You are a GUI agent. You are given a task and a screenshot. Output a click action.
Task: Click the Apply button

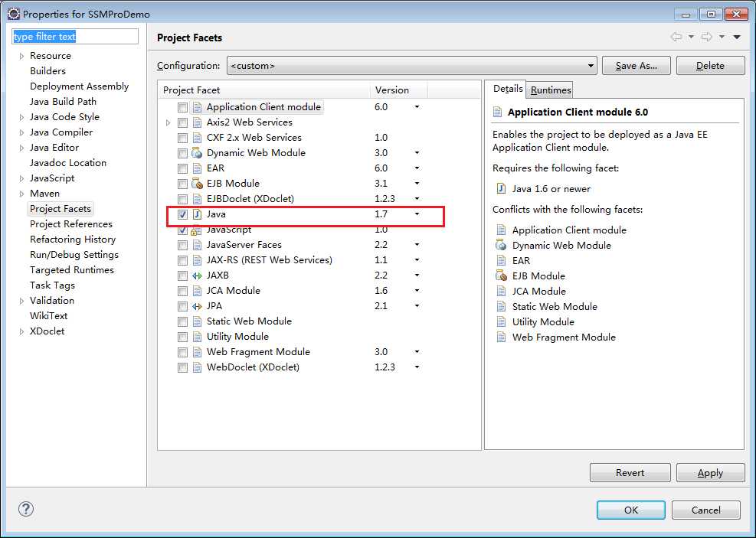click(x=710, y=472)
